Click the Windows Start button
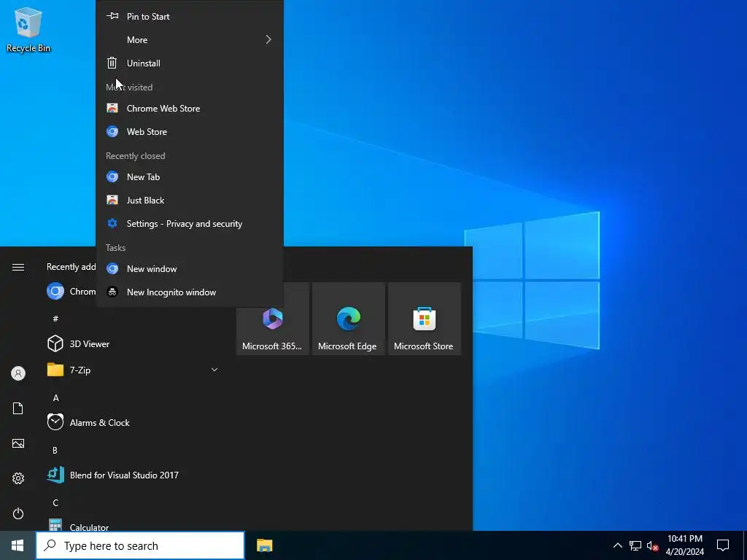 pyautogui.click(x=18, y=545)
